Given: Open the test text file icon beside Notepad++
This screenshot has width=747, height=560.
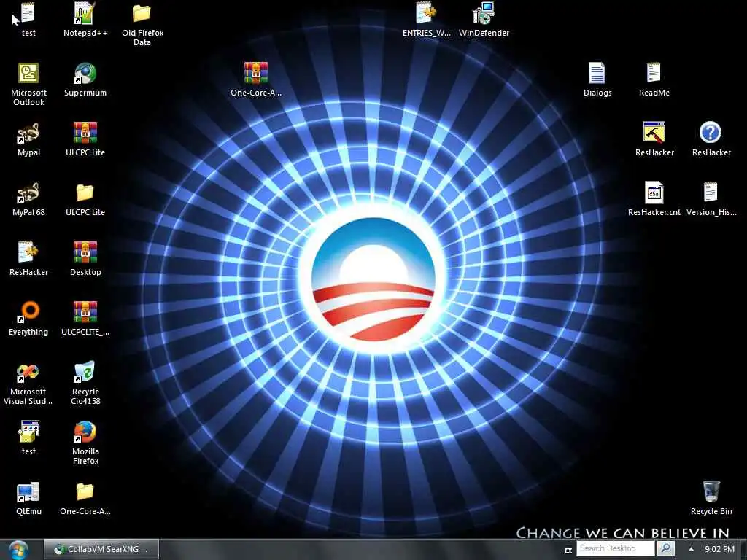Looking at the screenshot, I should click(x=28, y=14).
